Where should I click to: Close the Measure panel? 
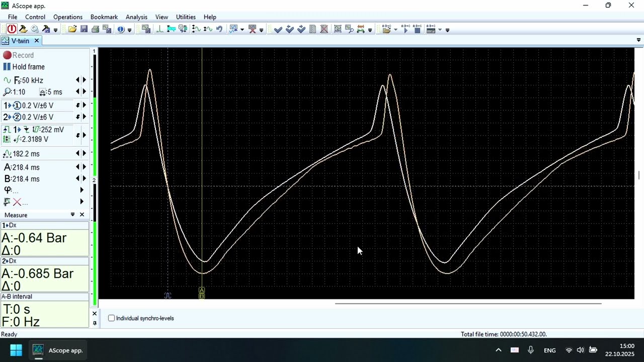(x=82, y=215)
